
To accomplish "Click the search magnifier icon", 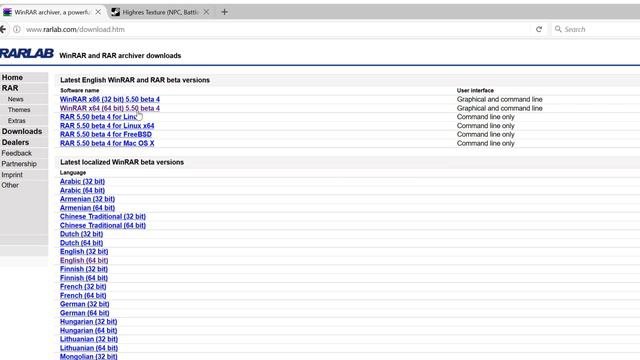I will pyautogui.click(x=558, y=29).
